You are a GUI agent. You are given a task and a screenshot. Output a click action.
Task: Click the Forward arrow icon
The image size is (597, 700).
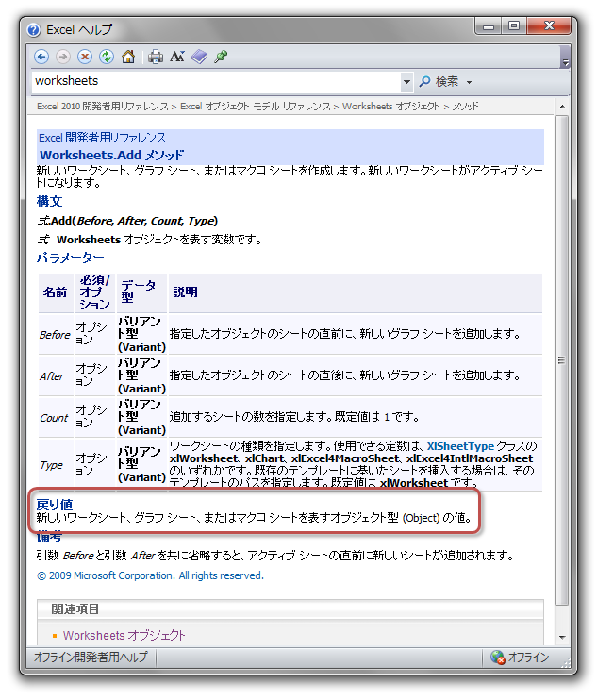[x=63, y=57]
